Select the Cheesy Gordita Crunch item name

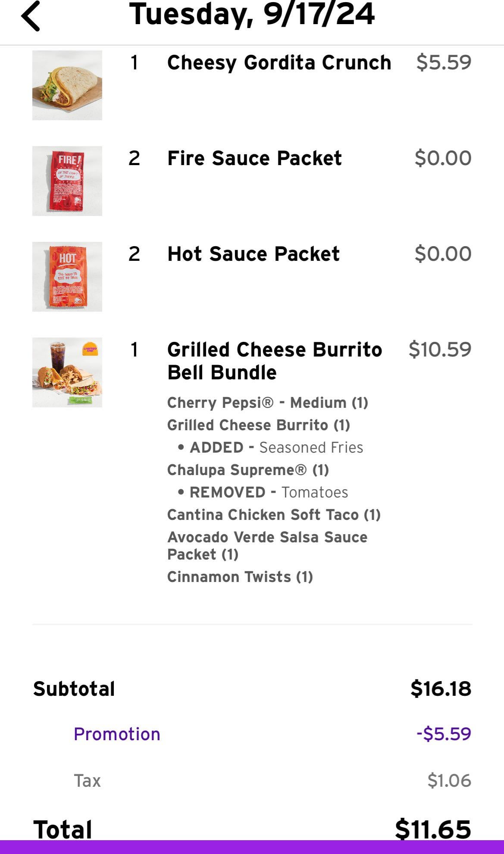tap(279, 63)
